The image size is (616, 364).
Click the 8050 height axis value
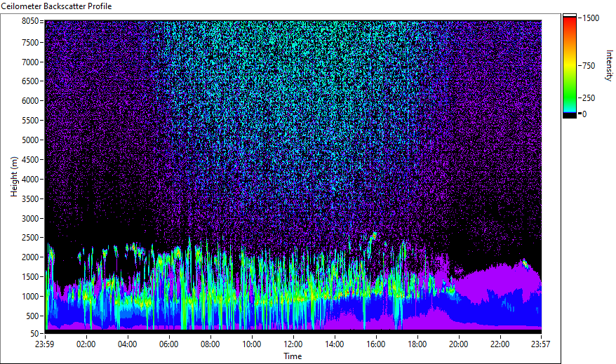tap(30, 21)
